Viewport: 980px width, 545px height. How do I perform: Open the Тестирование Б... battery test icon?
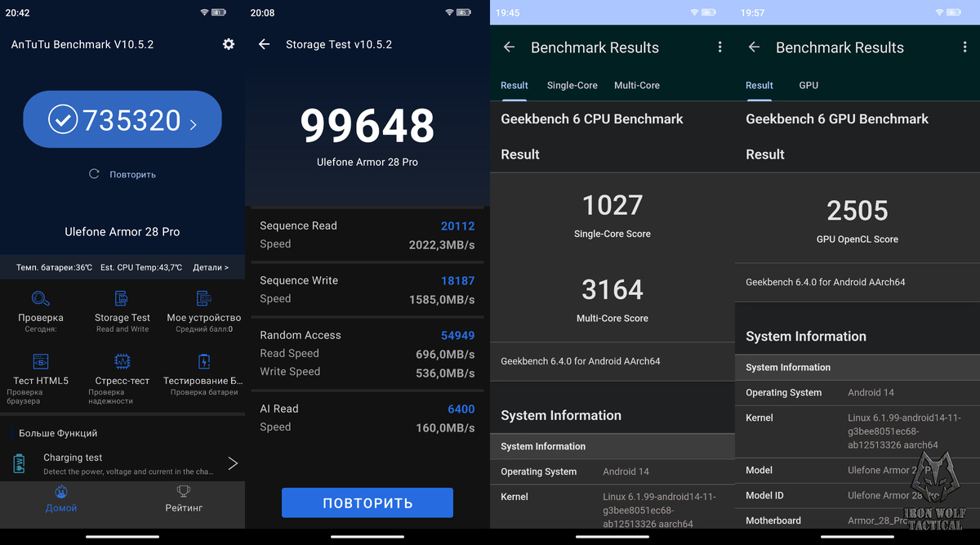pyautogui.click(x=204, y=361)
